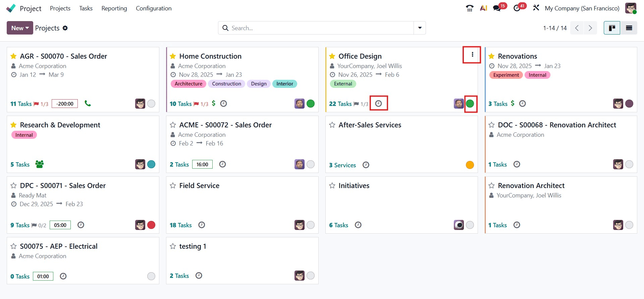Open the VoIP phone icon in header
Screen dimensions: 644x299
470,8
